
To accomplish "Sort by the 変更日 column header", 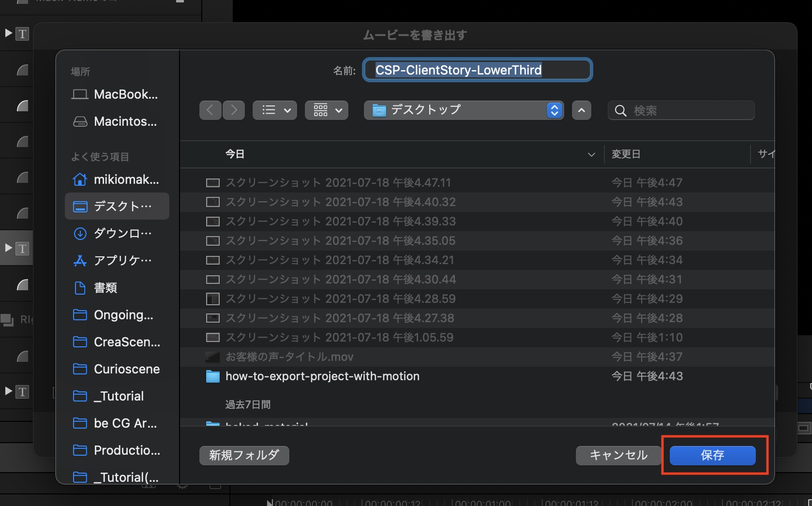I will tap(677, 154).
